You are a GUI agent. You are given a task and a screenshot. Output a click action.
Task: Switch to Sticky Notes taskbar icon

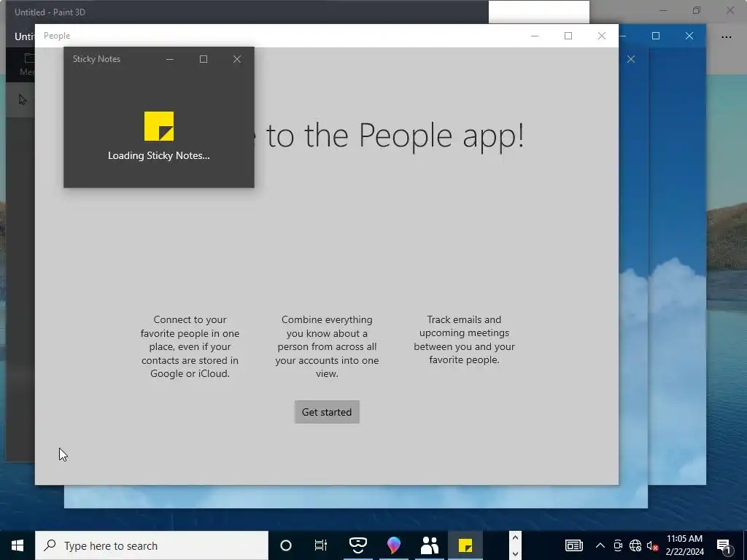pos(465,545)
